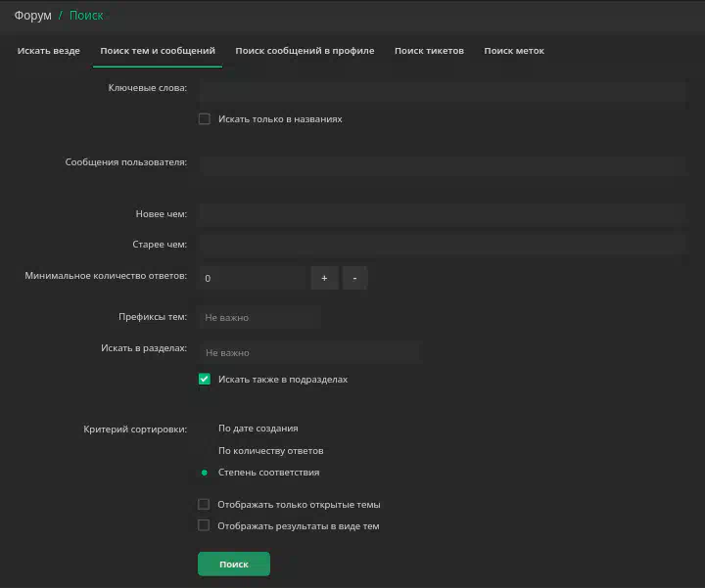Decrease minimum replies with minus button
Image resolution: width=705 pixels, height=588 pixels.
pos(354,278)
